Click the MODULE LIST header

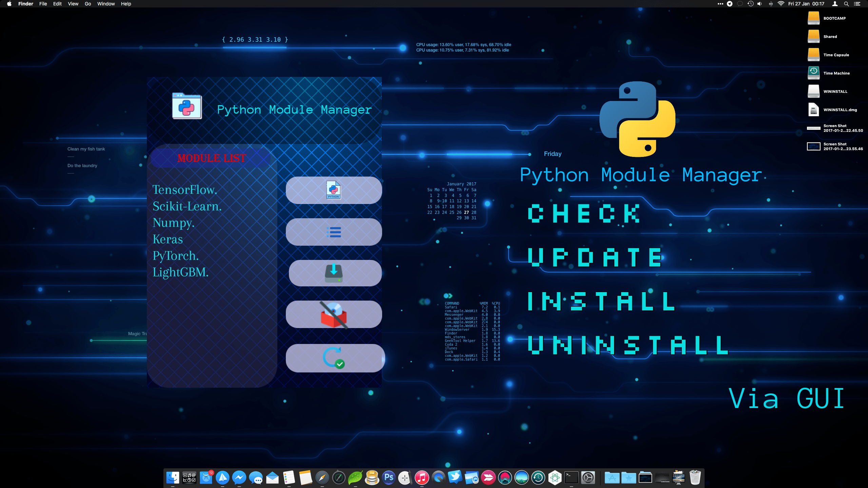212,158
